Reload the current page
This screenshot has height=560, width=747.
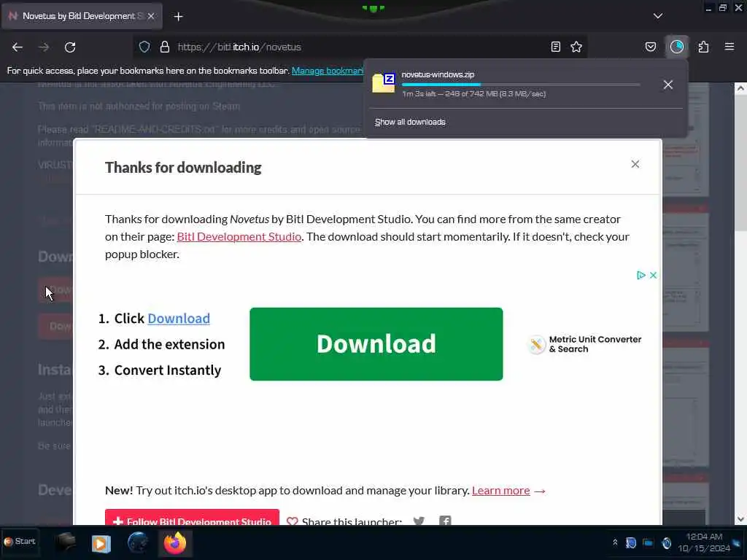click(x=70, y=47)
